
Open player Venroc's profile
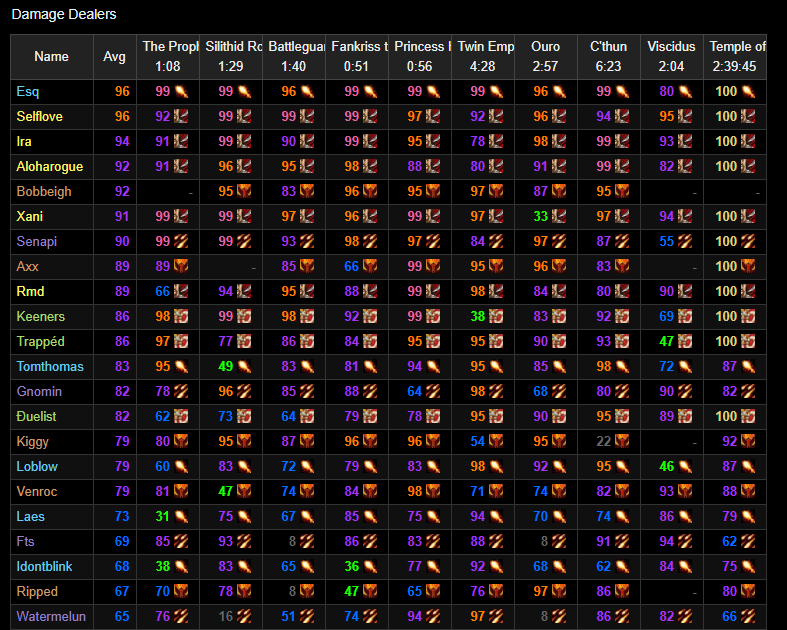coord(37,491)
